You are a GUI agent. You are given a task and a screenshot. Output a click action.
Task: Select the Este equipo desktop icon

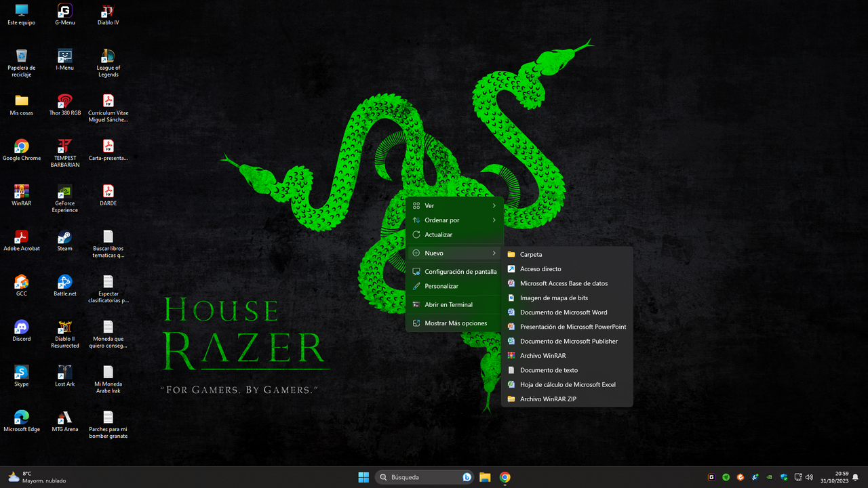click(x=22, y=14)
